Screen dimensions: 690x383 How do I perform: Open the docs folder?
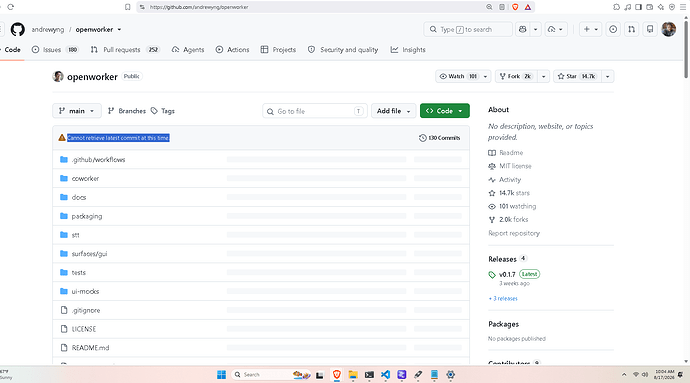click(x=79, y=197)
